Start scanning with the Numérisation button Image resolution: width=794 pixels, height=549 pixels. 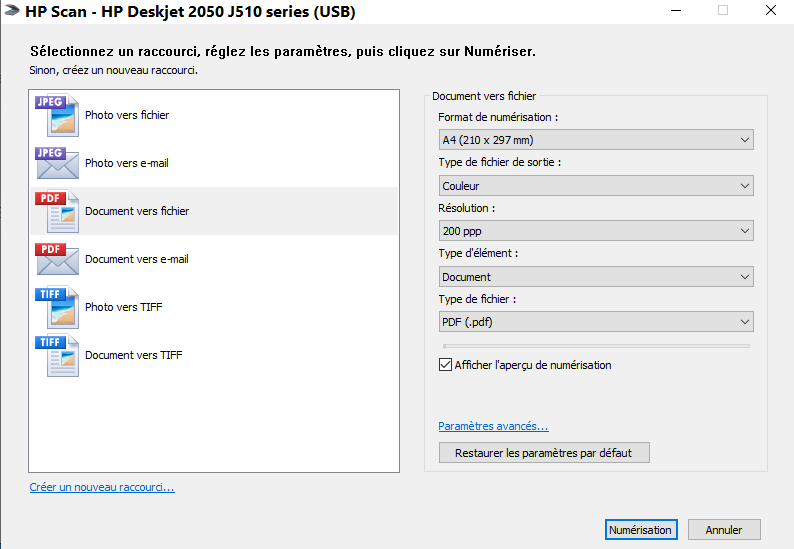(641, 530)
